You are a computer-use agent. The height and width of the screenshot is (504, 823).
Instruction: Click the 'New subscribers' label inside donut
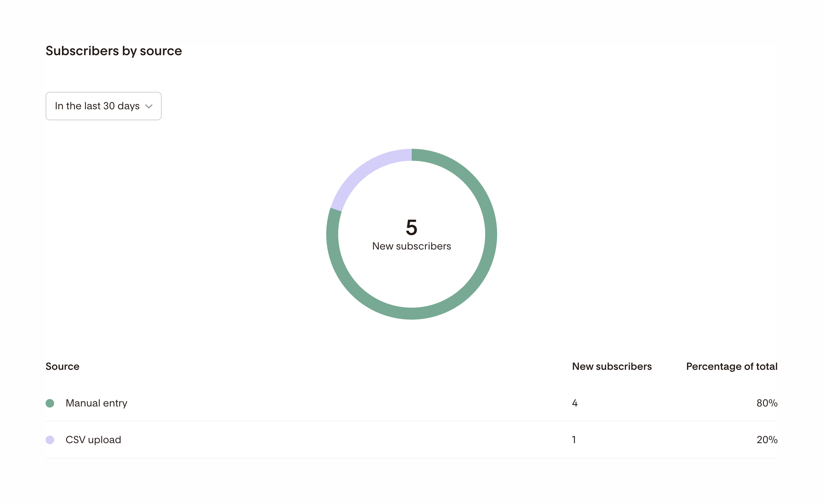411,246
